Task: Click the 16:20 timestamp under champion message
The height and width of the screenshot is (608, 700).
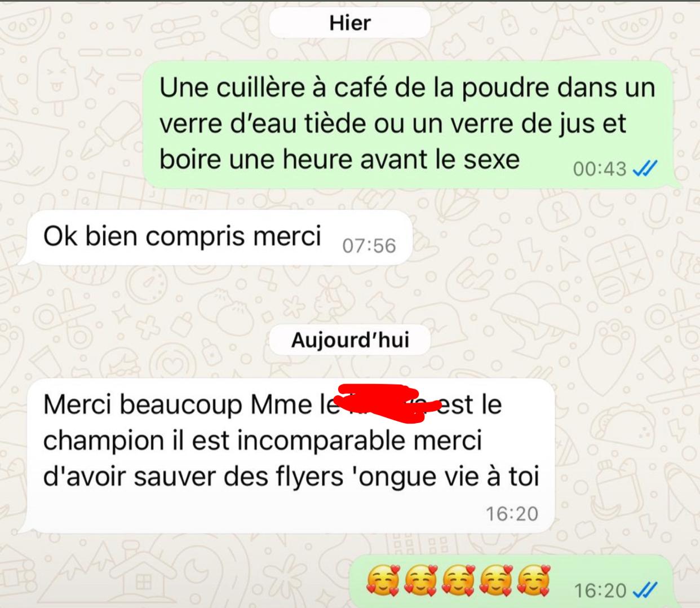Action: (512, 513)
